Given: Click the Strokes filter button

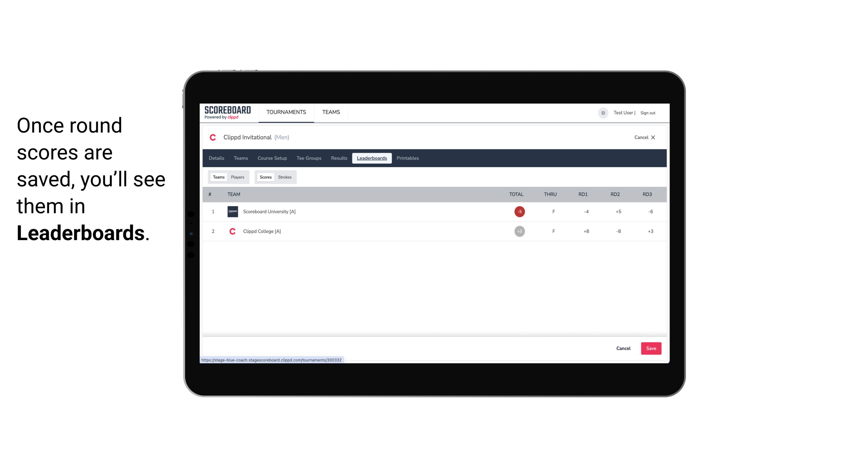Looking at the screenshot, I should click(x=285, y=177).
